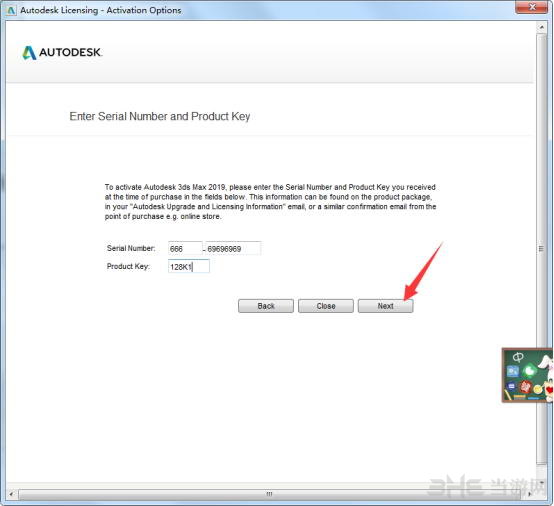
Task: Click the horizontal scrollbar left arrow
Action: (x=12, y=494)
